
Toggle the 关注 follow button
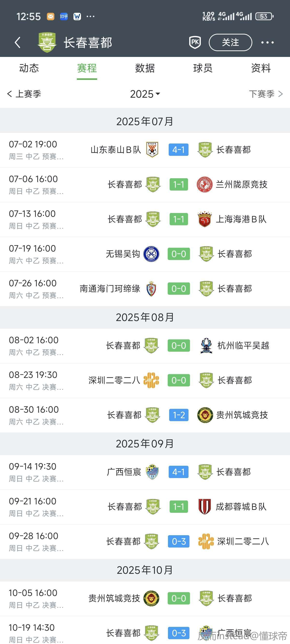230,42
